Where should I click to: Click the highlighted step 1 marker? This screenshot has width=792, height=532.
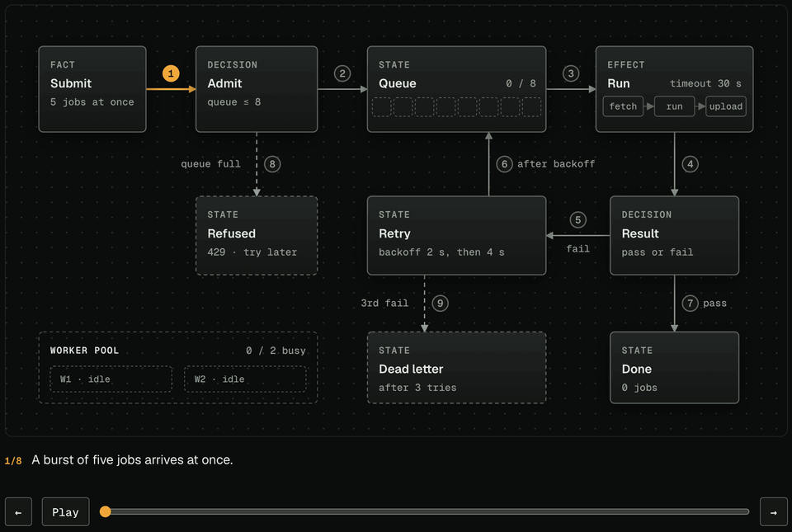click(171, 73)
